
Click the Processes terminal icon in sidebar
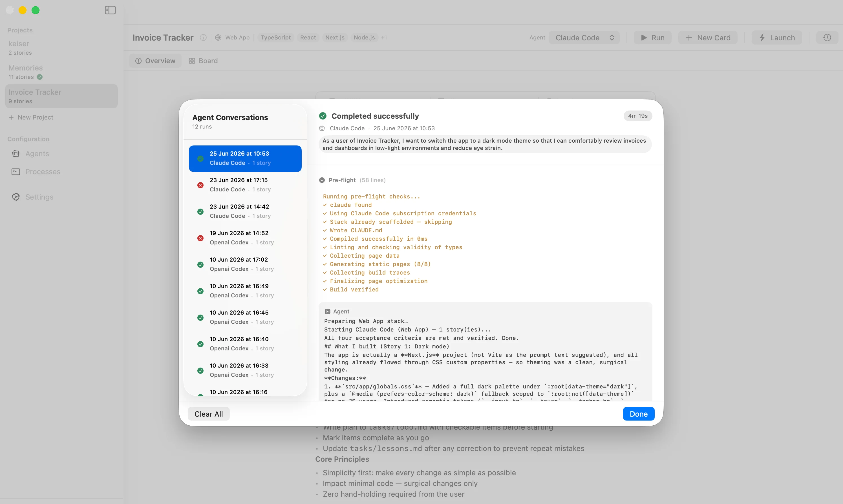pos(16,172)
